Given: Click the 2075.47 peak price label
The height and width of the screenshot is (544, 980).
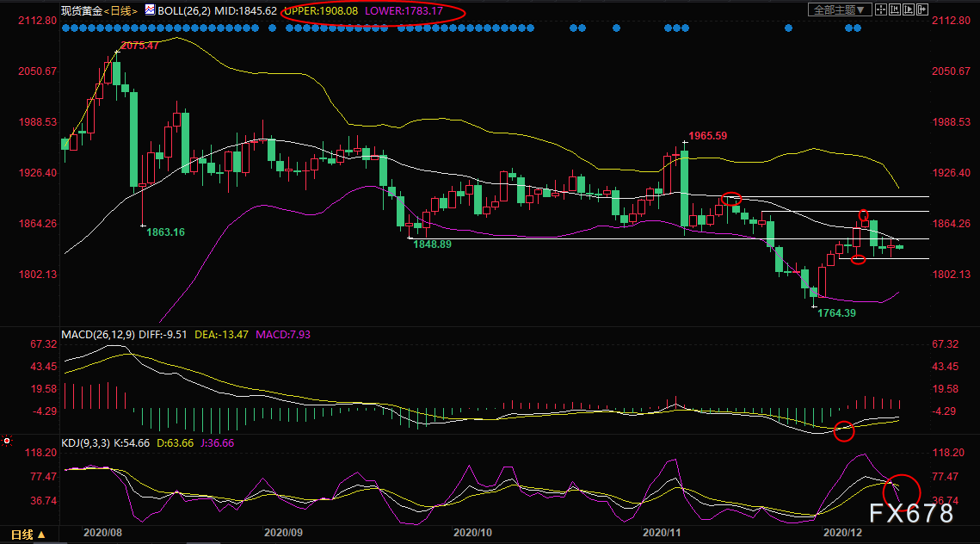Looking at the screenshot, I should [x=139, y=46].
